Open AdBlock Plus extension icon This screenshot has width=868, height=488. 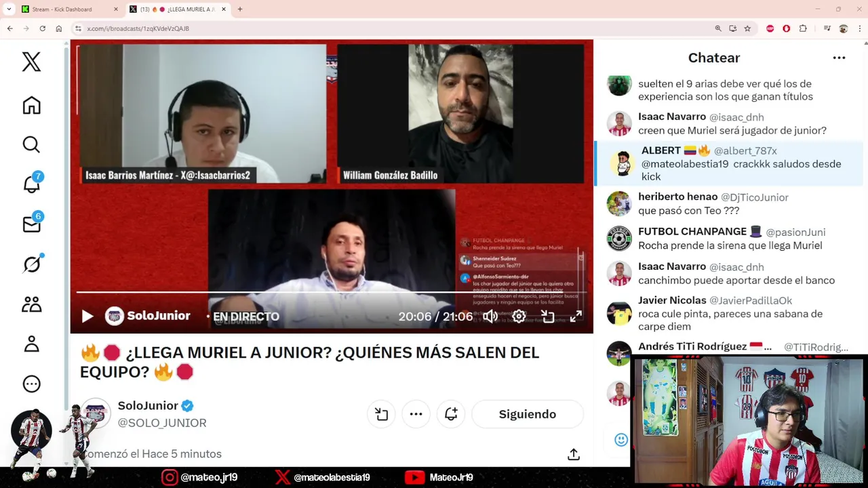click(770, 28)
